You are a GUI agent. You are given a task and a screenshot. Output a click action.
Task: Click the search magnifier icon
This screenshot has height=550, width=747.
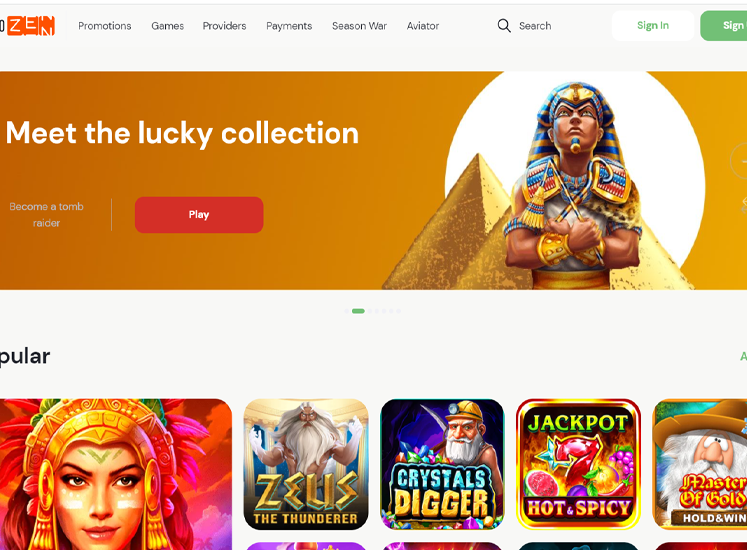pyautogui.click(x=504, y=26)
